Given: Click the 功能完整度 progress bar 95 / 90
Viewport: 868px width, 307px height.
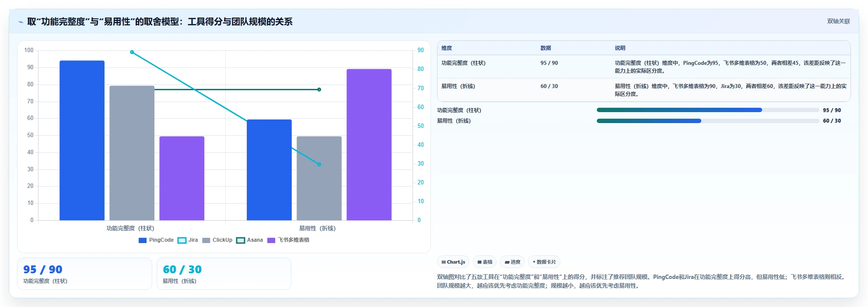Looking at the screenshot, I should [x=708, y=110].
